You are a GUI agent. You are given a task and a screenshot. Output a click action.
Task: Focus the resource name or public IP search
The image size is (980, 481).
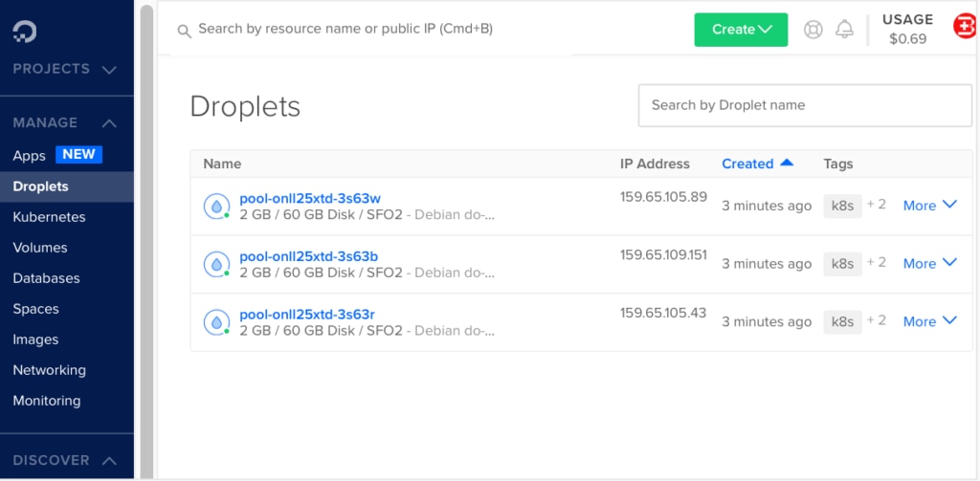coord(371,30)
